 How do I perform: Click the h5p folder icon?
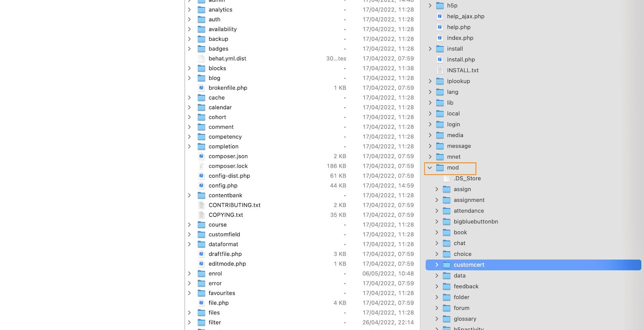coord(440,6)
